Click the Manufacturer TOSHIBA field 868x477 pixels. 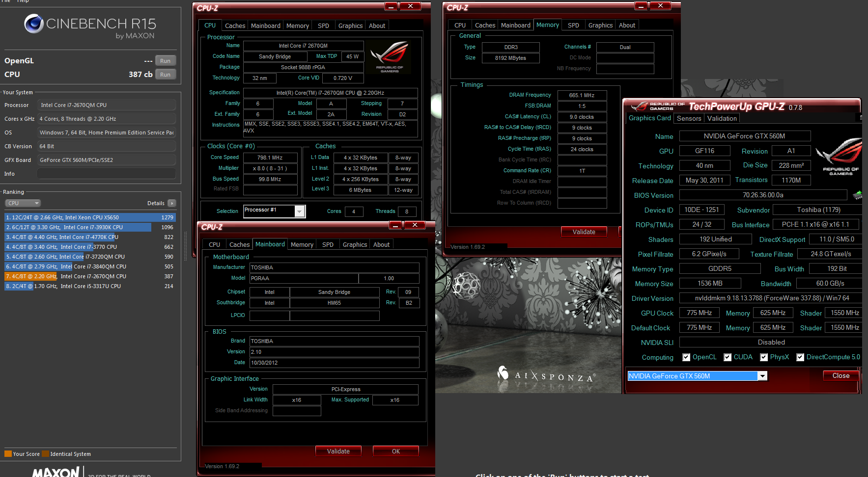334,267
